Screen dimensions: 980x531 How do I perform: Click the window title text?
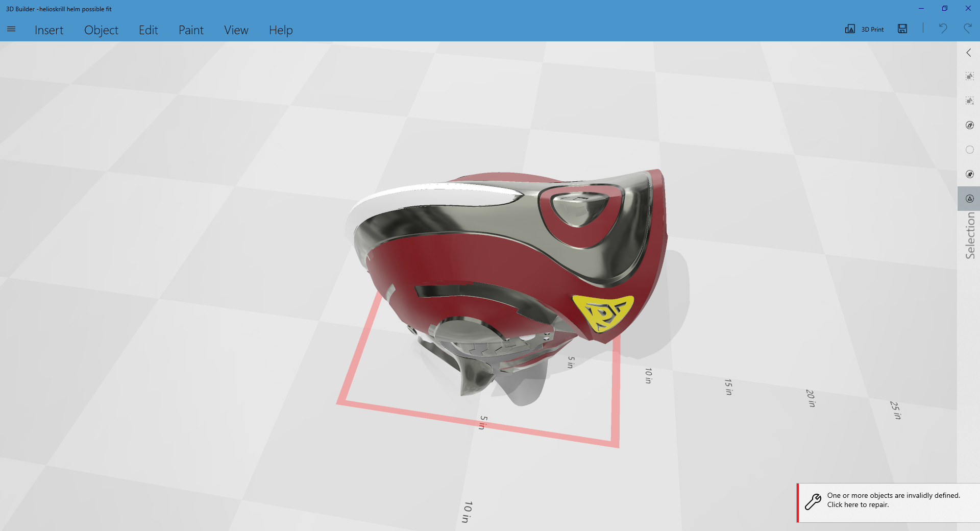[x=59, y=9]
